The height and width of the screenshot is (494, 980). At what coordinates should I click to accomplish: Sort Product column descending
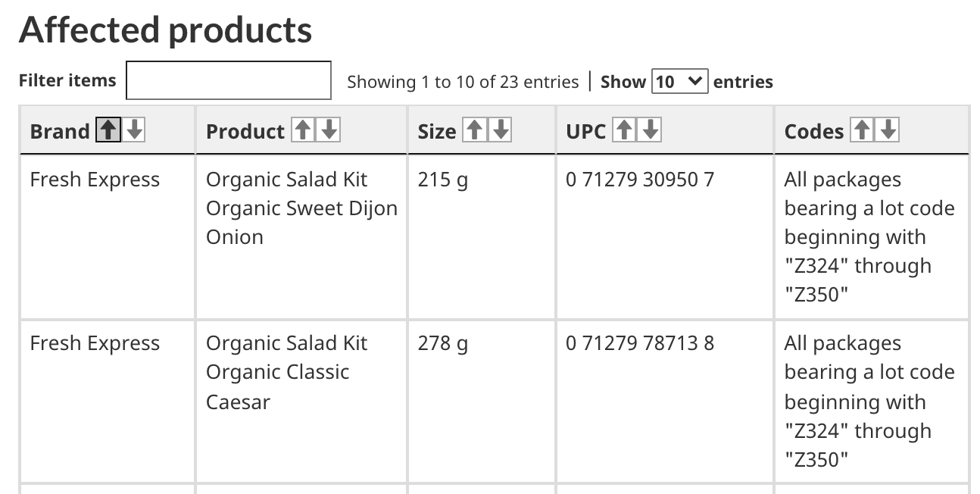[329, 130]
